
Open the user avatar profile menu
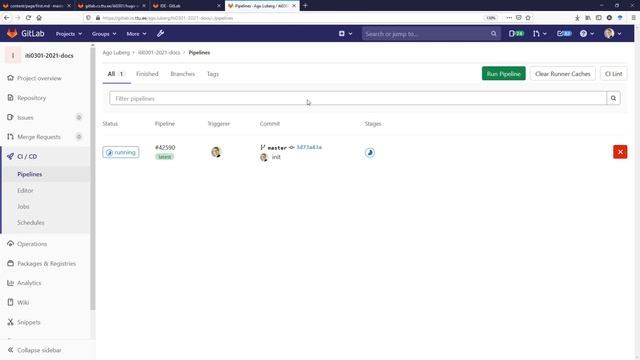612,33
